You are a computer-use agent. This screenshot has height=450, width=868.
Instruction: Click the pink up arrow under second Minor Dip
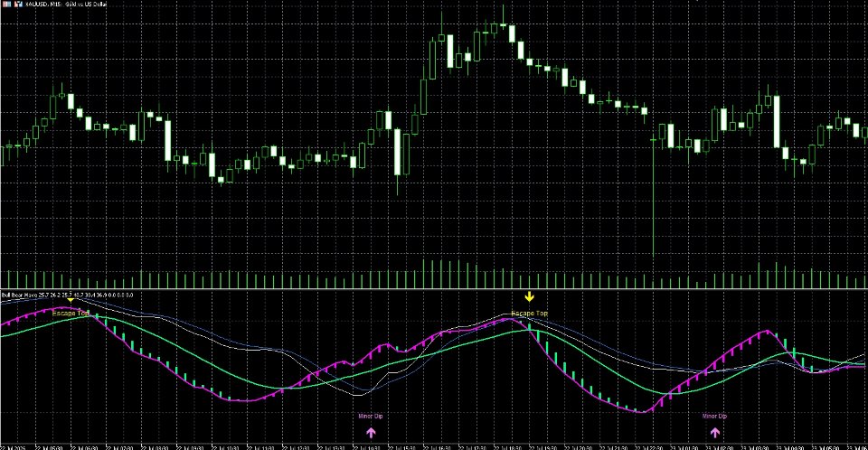click(x=714, y=432)
